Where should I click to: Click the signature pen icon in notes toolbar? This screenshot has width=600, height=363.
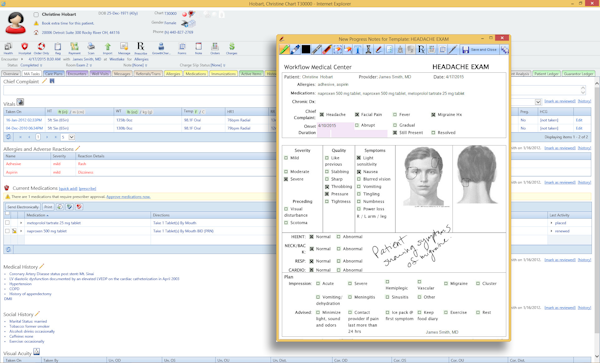coord(379,49)
